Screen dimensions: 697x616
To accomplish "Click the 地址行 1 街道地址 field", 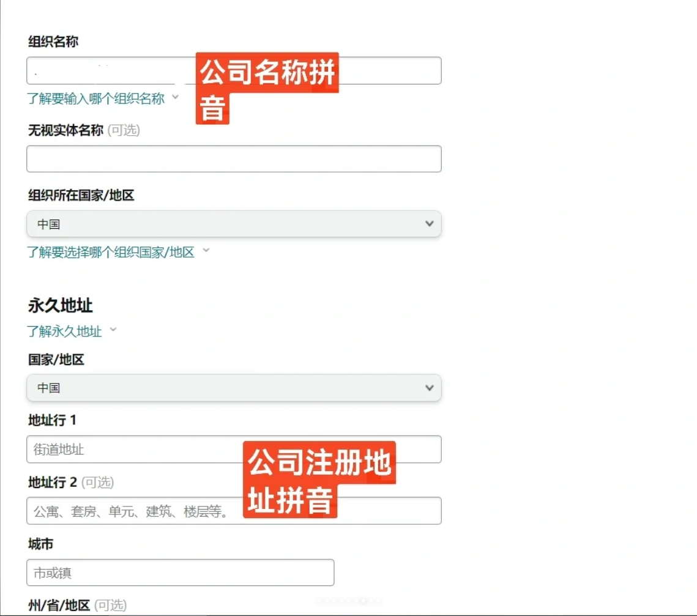I will 135,450.
